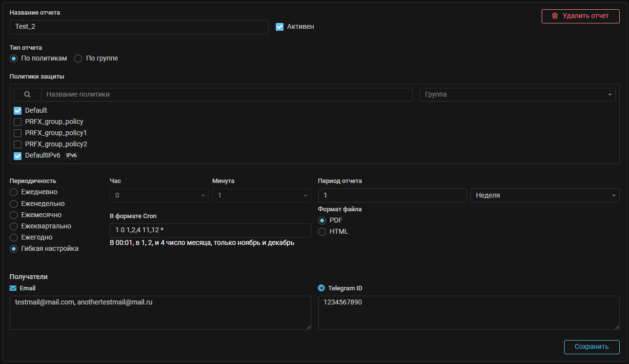Select Ежемесячно periodicity radio button

point(14,215)
